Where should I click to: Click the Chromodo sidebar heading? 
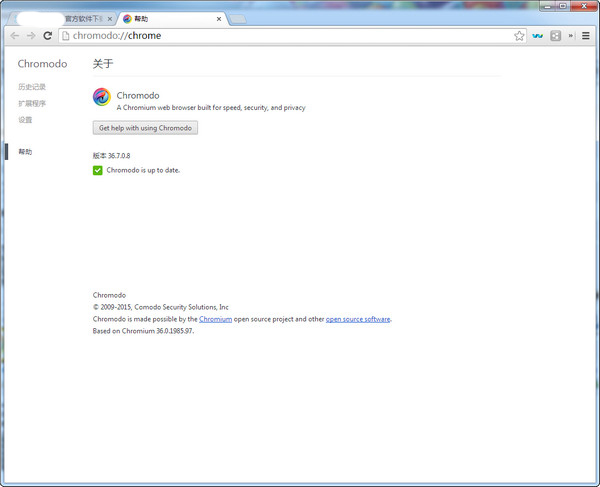click(42, 64)
